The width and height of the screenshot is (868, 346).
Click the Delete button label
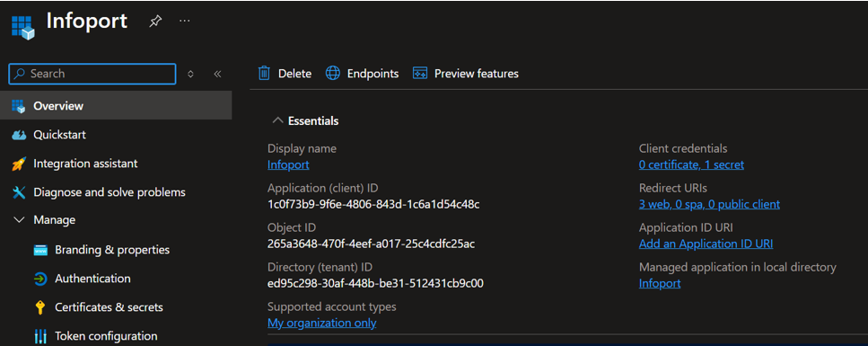click(294, 74)
